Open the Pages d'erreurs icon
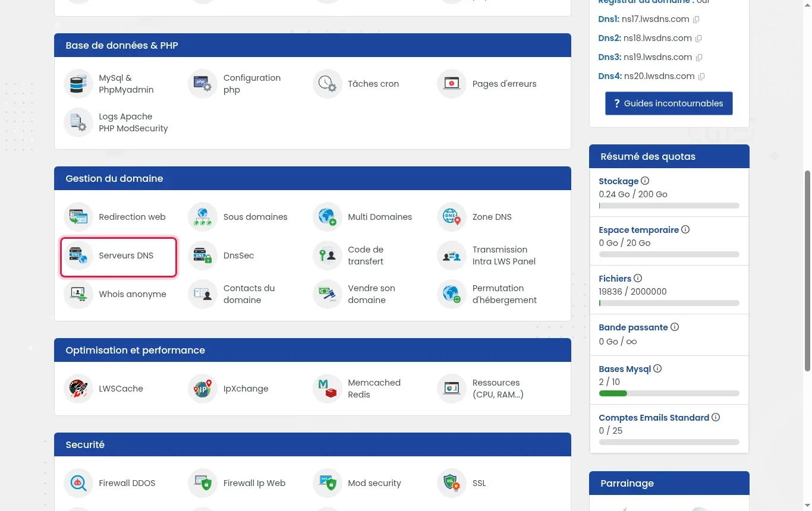812x511 pixels. click(452, 84)
